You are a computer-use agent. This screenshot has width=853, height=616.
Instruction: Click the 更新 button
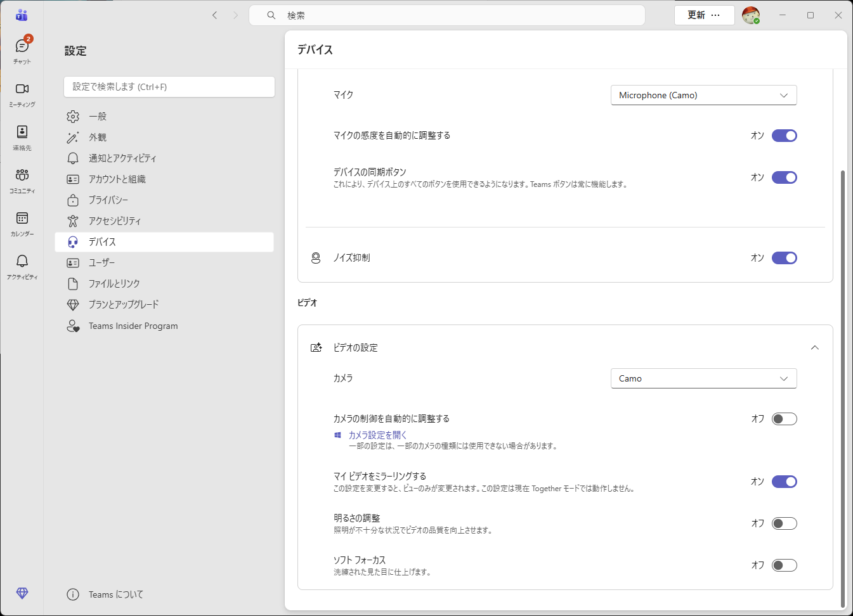[695, 15]
